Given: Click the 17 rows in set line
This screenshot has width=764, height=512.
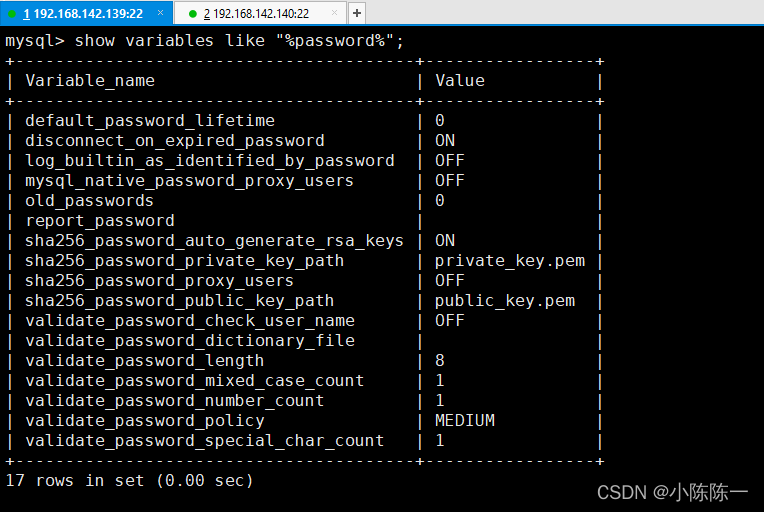Looking at the screenshot, I should tap(129, 480).
